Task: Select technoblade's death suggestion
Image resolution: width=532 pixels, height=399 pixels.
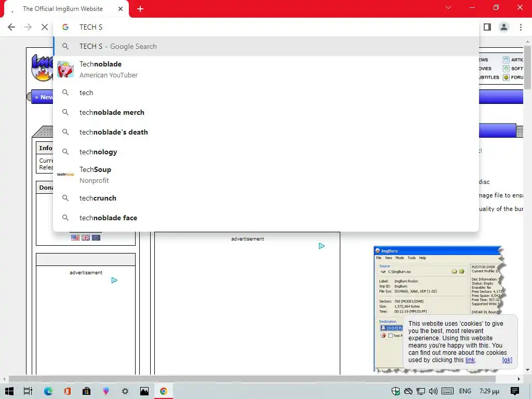Action: [x=266, y=132]
